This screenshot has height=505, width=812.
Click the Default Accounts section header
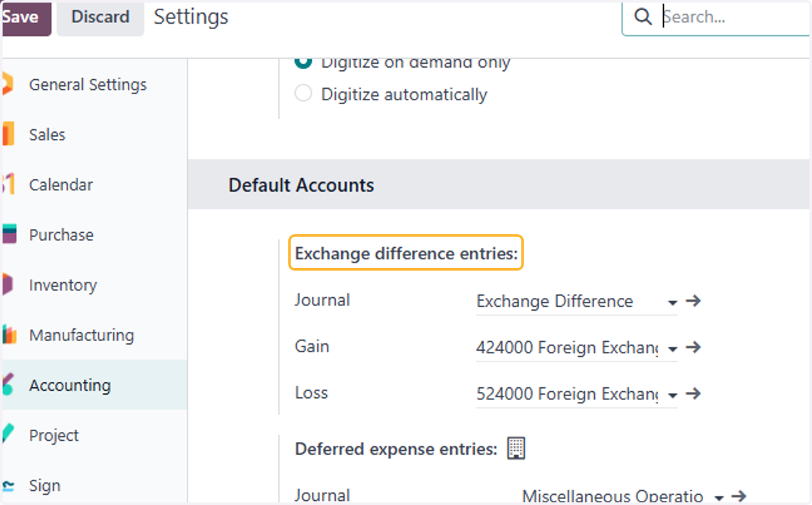coord(301,185)
